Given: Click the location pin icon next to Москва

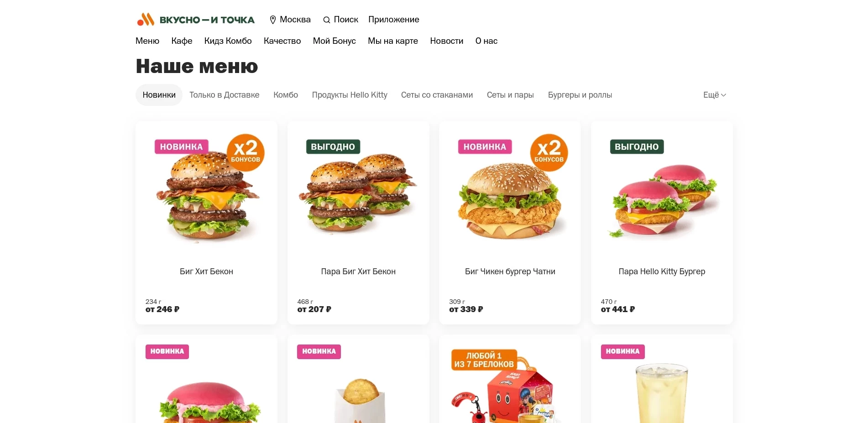Looking at the screenshot, I should (273, 20).
